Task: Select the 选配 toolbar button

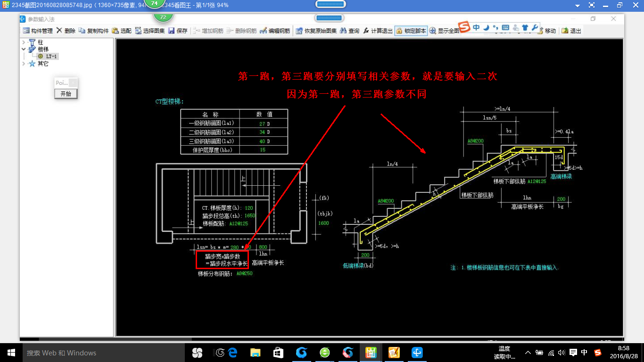Action: point(122,31)
